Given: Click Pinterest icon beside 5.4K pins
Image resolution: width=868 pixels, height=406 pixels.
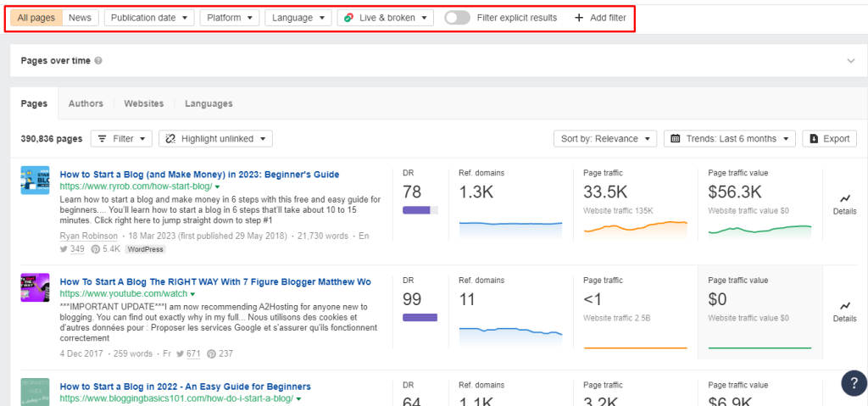Looking at the screenshot, I should point(95,249).
